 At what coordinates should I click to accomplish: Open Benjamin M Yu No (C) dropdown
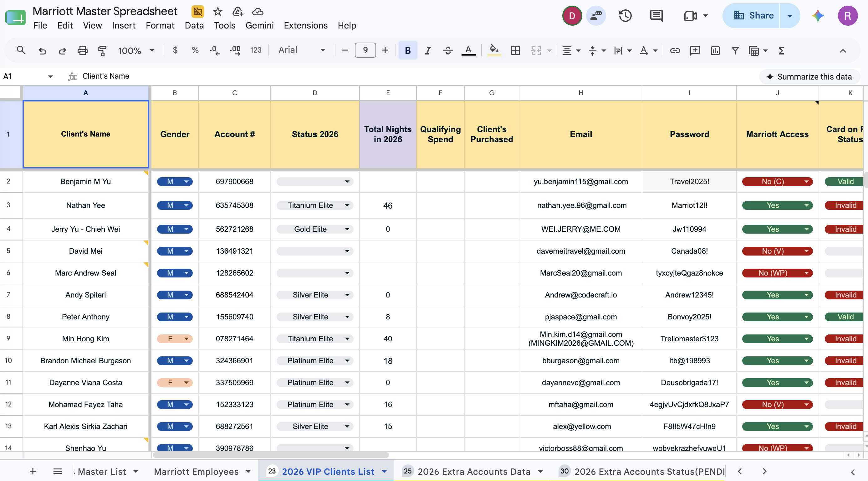tap(777, 182)
